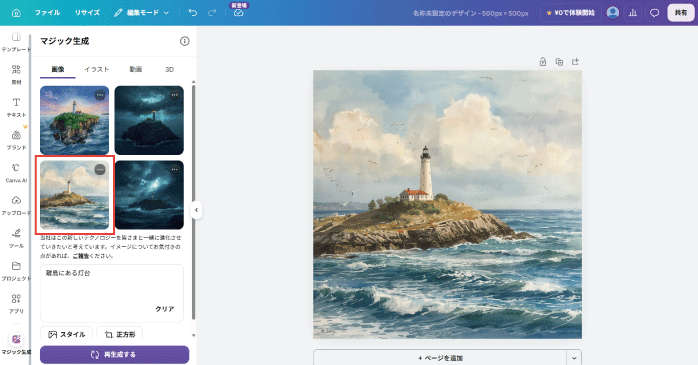Start the ¥0で体験開始 trial
The image size is (698, 365).
pos(570,13)
